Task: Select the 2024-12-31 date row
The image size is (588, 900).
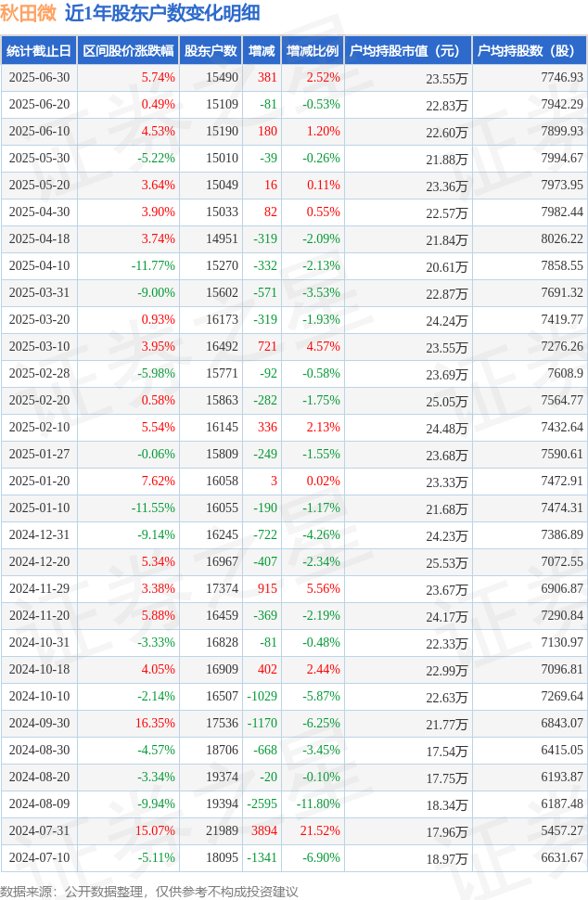Action: (294, 535)
